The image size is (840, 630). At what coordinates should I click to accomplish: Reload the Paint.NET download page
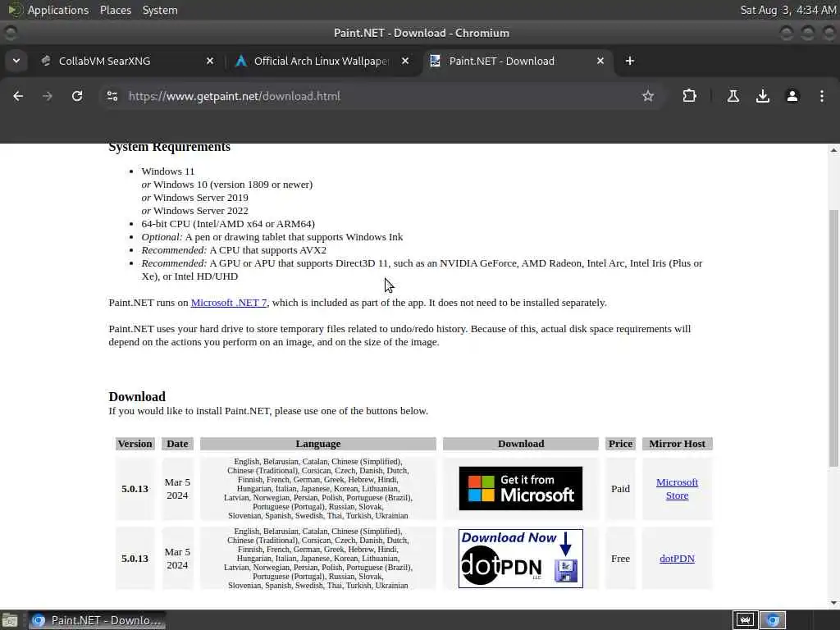(77, 96)
